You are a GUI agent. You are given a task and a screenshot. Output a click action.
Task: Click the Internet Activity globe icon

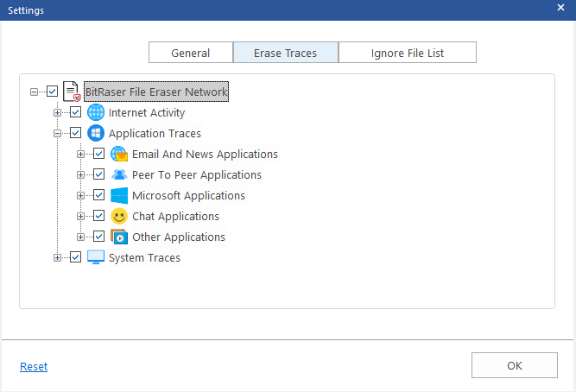[96, 112]
